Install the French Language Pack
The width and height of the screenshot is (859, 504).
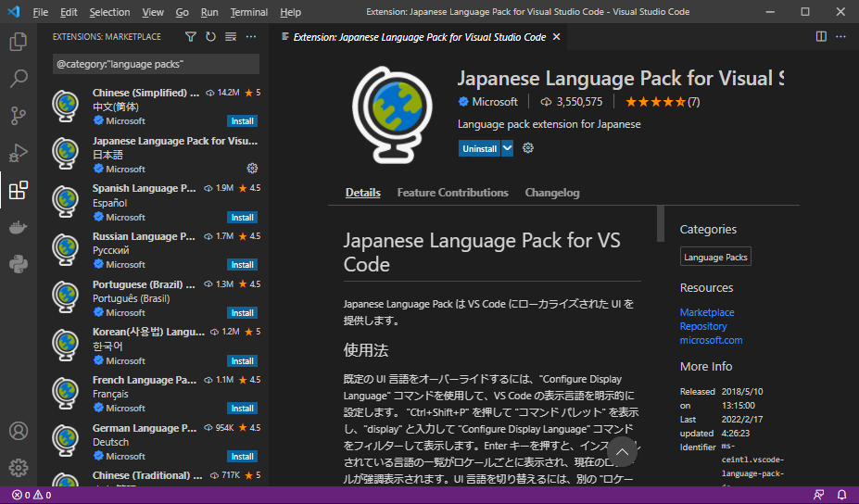242,409
